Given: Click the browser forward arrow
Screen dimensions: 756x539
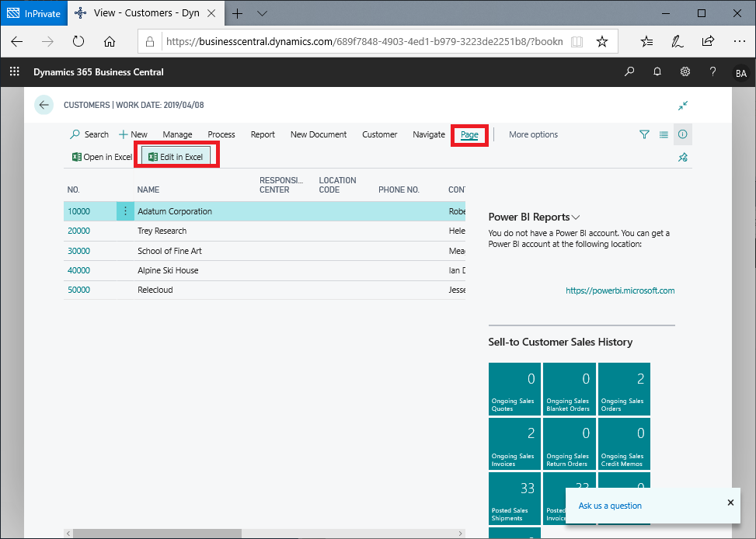Looking at the screenshot, I should [x=47, y=41].
